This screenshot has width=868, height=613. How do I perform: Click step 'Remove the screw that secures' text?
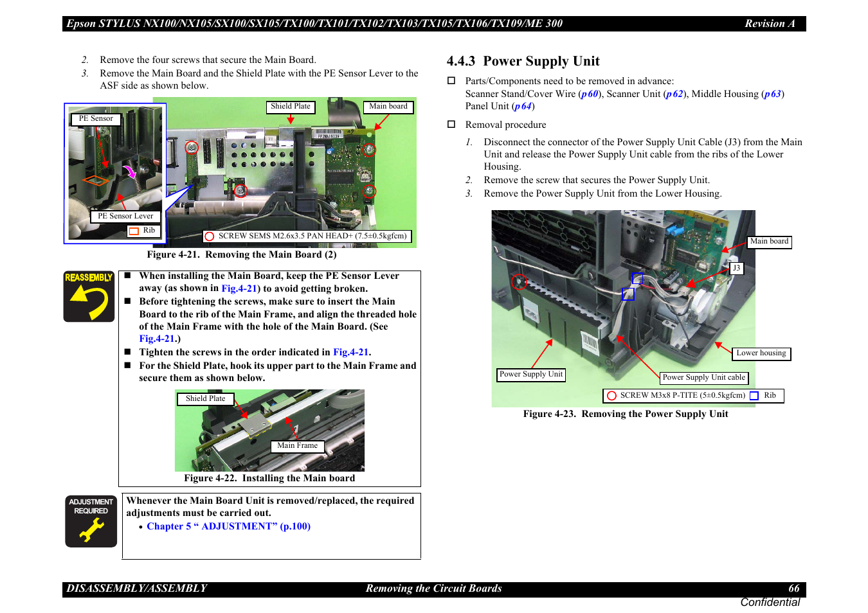pyautogui.click(x=597, y=180)
